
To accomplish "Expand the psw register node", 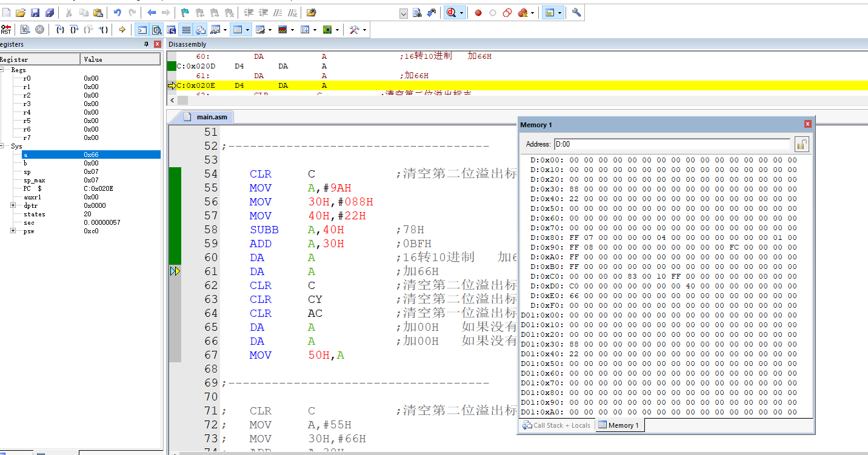I will pos(13,231).
